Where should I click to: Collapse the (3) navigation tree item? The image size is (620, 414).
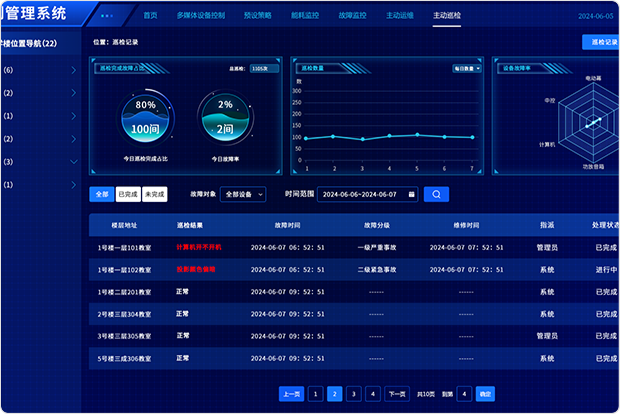coord(74,162)
